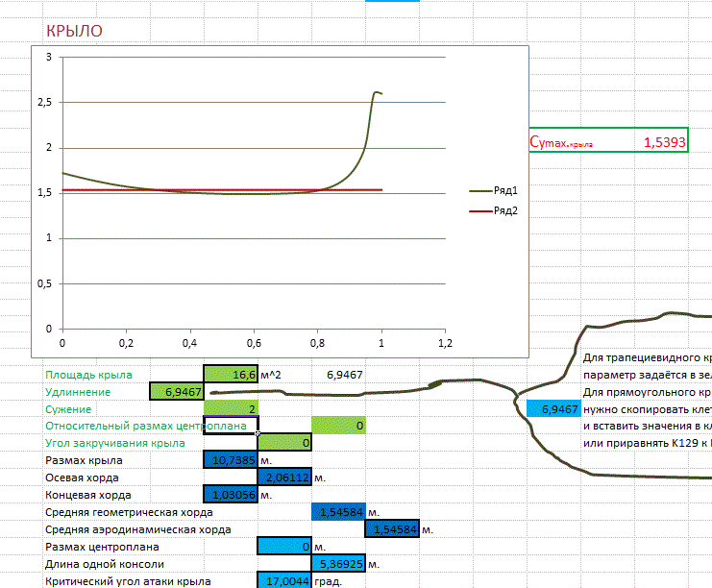The width and height of the screenshot is (712, 588).
Task: Click the Средняя аэродинамическая хорда value cell
Action: point(392,529)
